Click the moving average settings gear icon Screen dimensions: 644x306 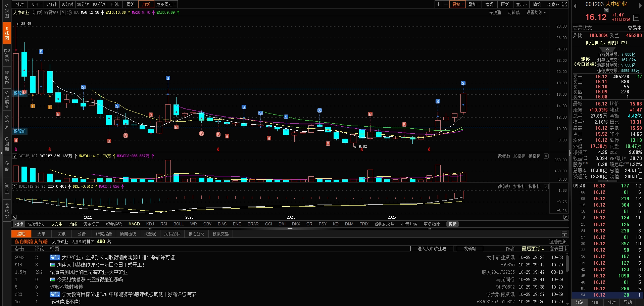coord(70,12)
